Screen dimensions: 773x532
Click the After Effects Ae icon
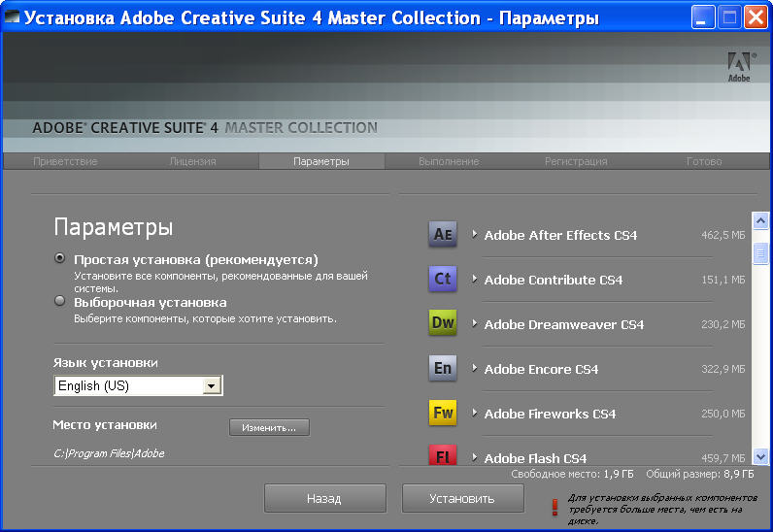tap(443, 234)
